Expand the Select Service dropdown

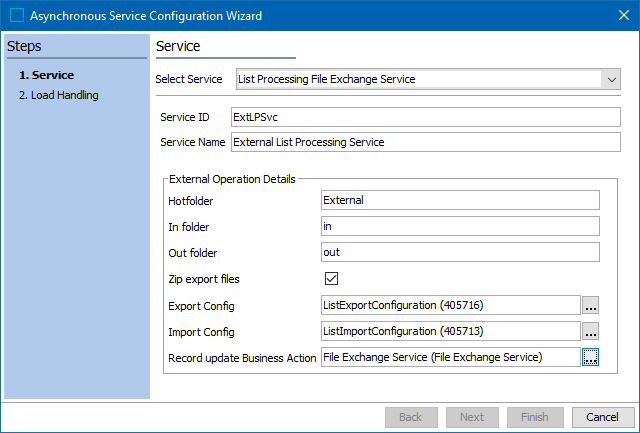[612, 79]
